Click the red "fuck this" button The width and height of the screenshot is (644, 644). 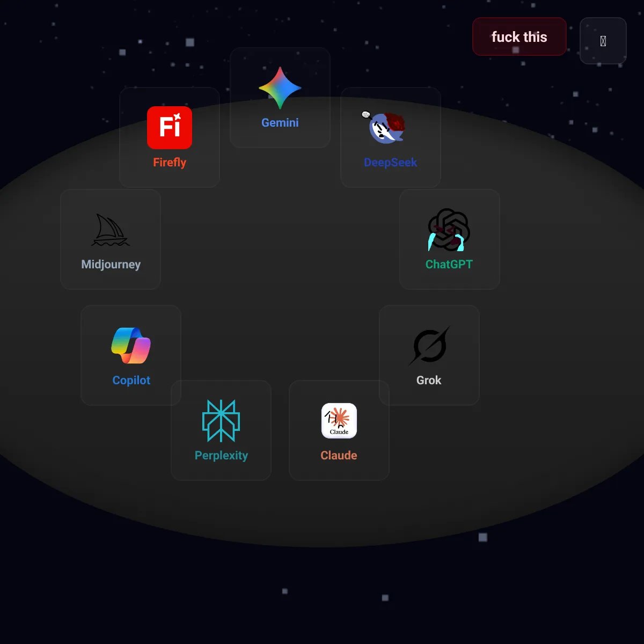519,36
